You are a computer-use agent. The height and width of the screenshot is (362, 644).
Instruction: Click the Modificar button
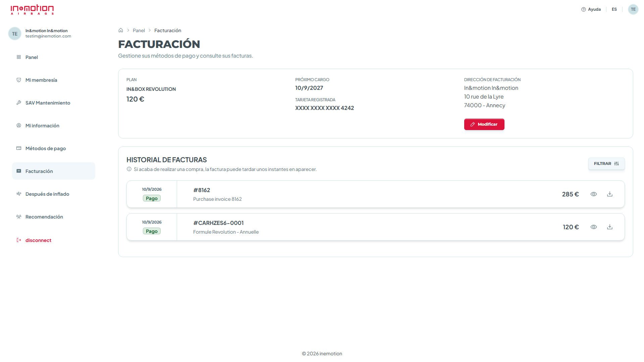[x=484, y=124]
